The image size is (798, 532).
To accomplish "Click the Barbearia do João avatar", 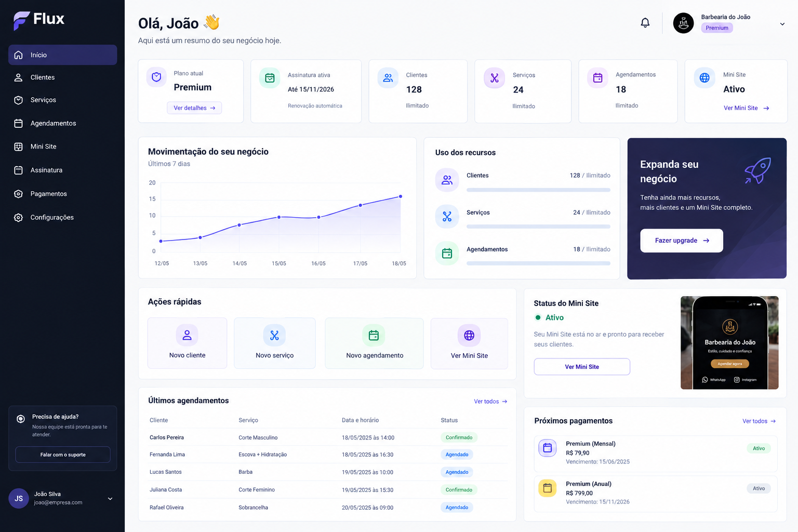I will [x=683, y=23].
